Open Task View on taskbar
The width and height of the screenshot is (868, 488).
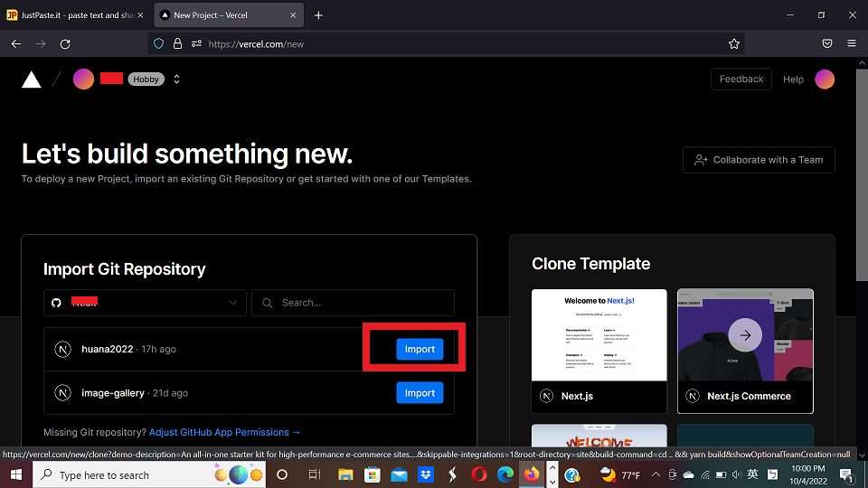[315, 474]
